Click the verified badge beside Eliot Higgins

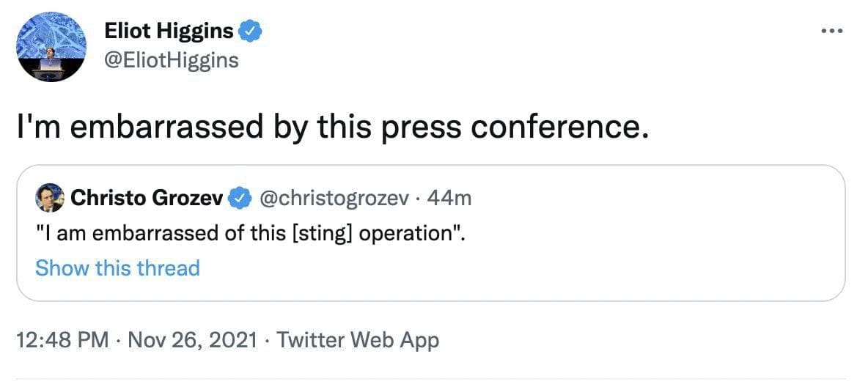pos(250,32)
